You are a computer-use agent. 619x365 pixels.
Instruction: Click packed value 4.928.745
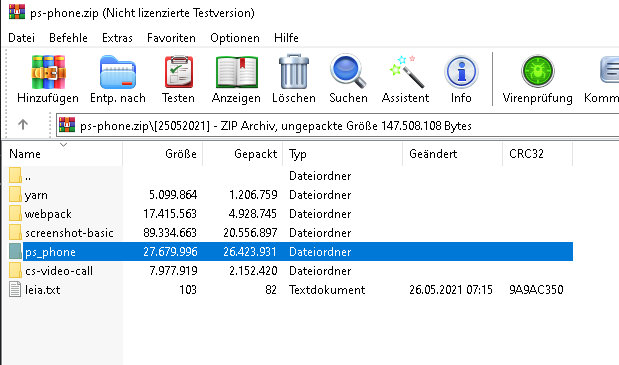[x=253, y=214]
